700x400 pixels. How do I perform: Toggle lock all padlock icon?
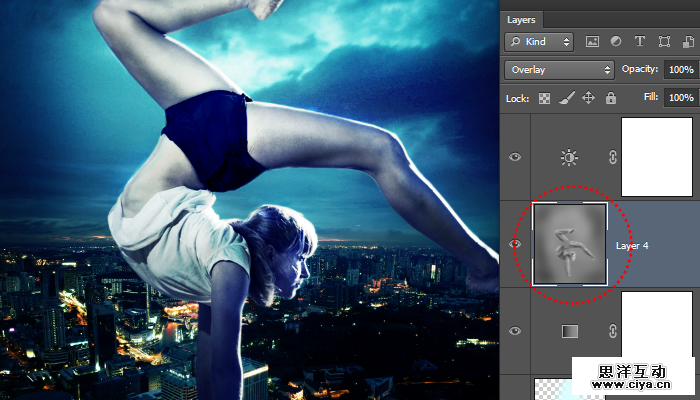610,98
